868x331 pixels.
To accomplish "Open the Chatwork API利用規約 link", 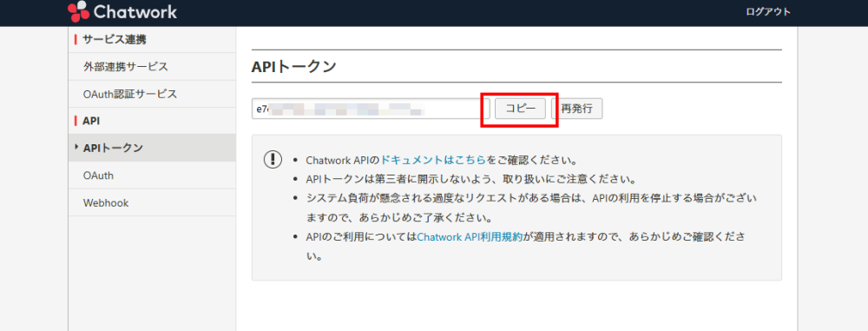I will click(470, 237).
